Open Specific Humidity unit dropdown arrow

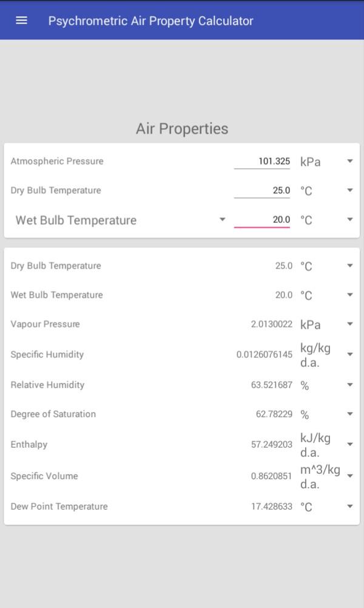click(x=349, y=355)
